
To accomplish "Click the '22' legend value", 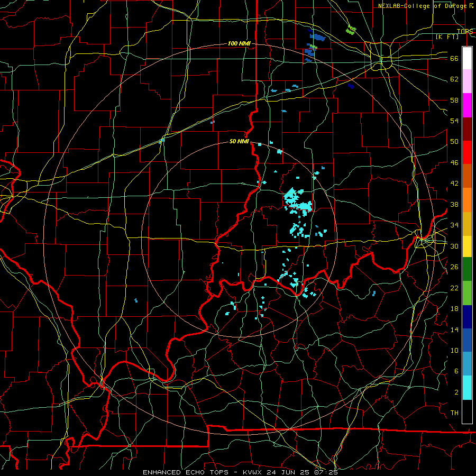I will coord(454,288).
